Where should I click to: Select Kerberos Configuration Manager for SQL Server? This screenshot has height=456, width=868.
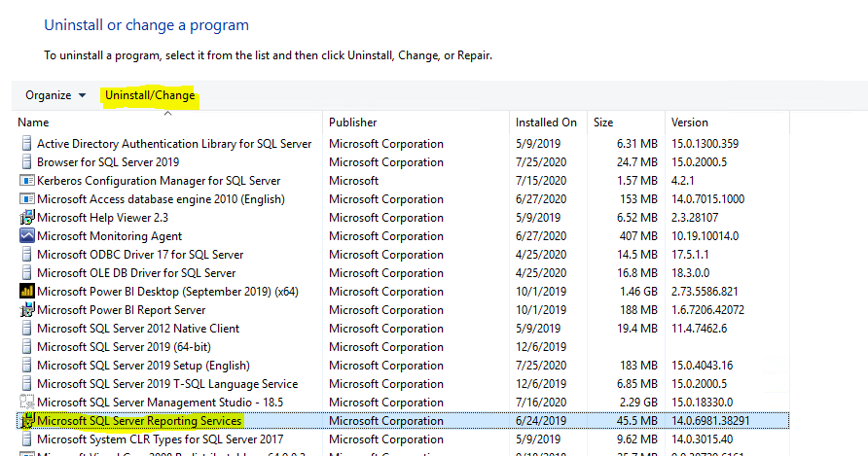(159, 181)
